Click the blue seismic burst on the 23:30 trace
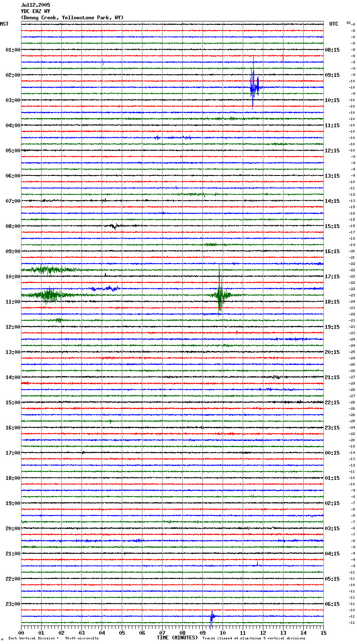The image size is (357, 644). 212,616
